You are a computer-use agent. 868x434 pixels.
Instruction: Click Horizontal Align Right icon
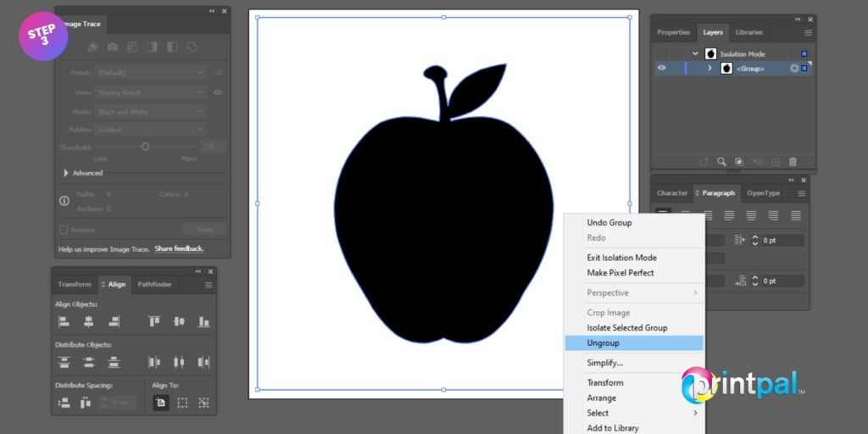(114, 321)
